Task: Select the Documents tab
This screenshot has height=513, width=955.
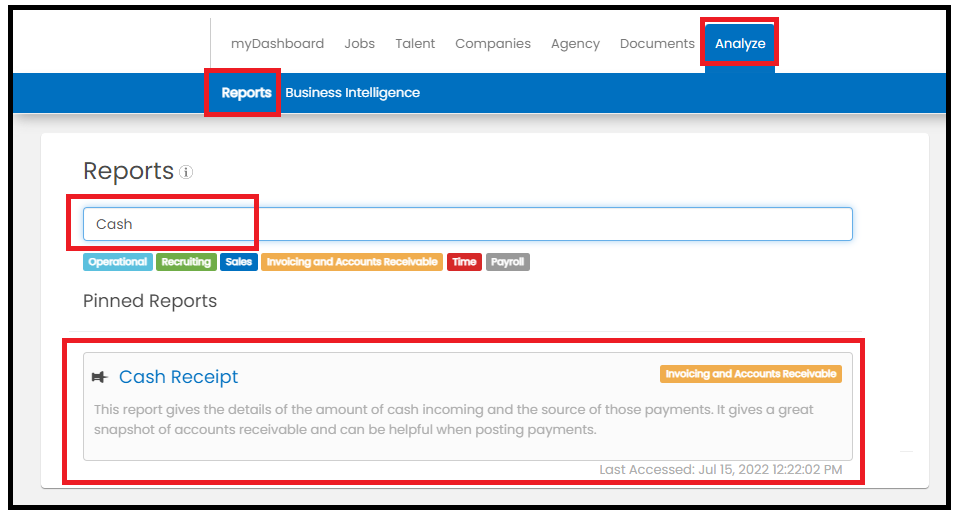Action: [x=657, y=44]
